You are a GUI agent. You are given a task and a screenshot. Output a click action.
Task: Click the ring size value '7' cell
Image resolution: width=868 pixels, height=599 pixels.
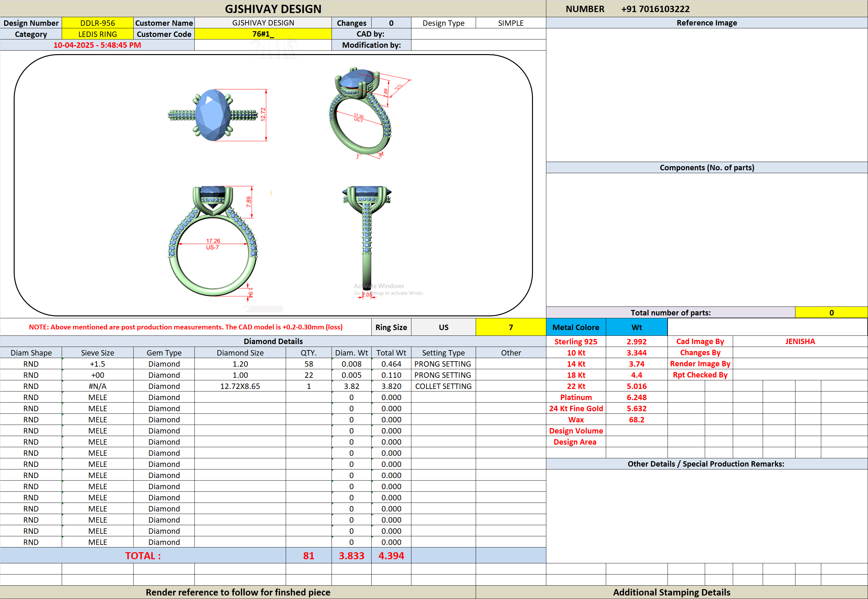(510, 327)
